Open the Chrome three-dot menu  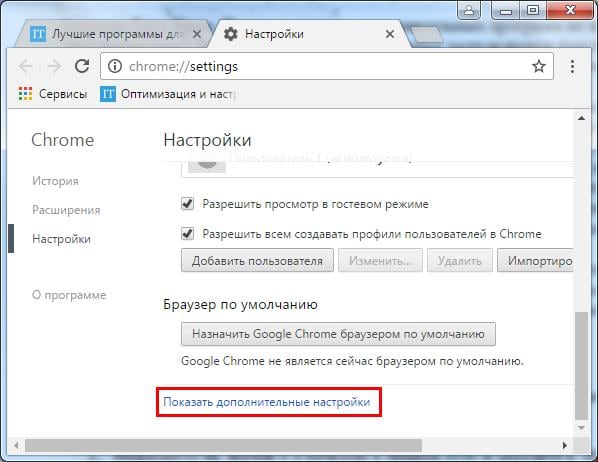[572, 66]
